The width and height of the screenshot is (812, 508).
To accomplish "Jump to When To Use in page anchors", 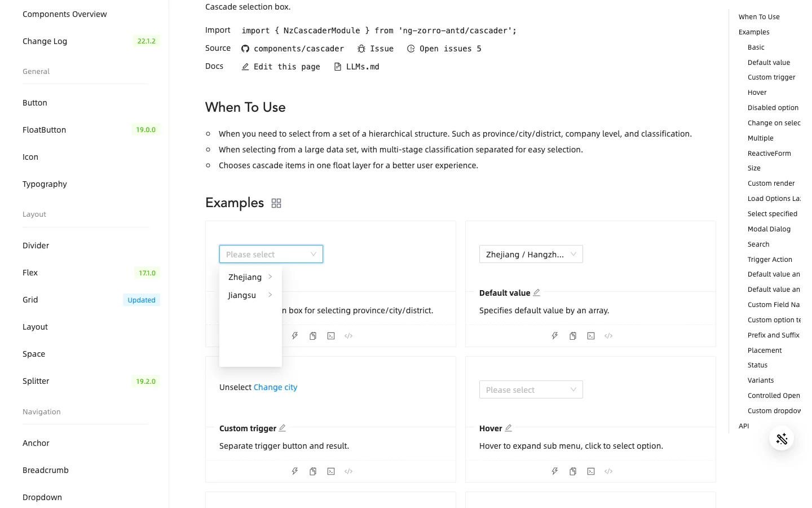I will tap(759, 17).
